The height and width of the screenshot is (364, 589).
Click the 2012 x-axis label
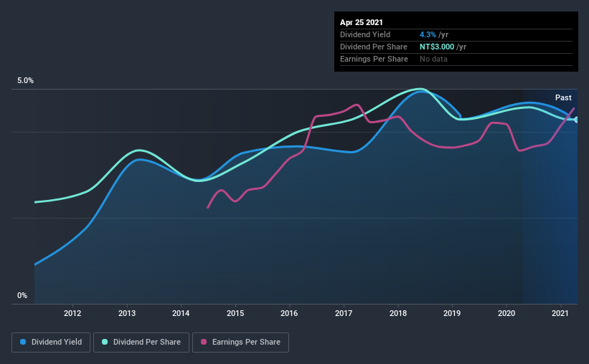coord(72,313)
